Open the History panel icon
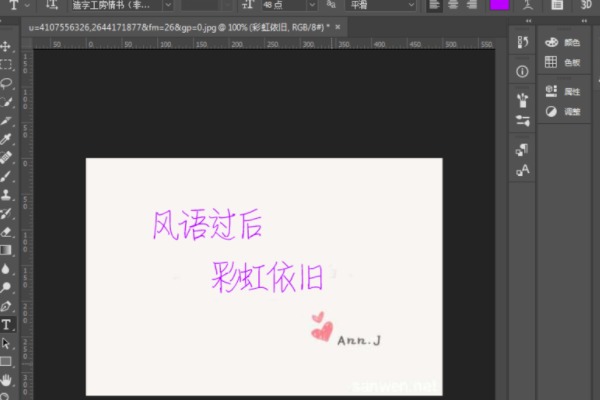The height and width of the screenshot is (400, 600). pos(522,42)
